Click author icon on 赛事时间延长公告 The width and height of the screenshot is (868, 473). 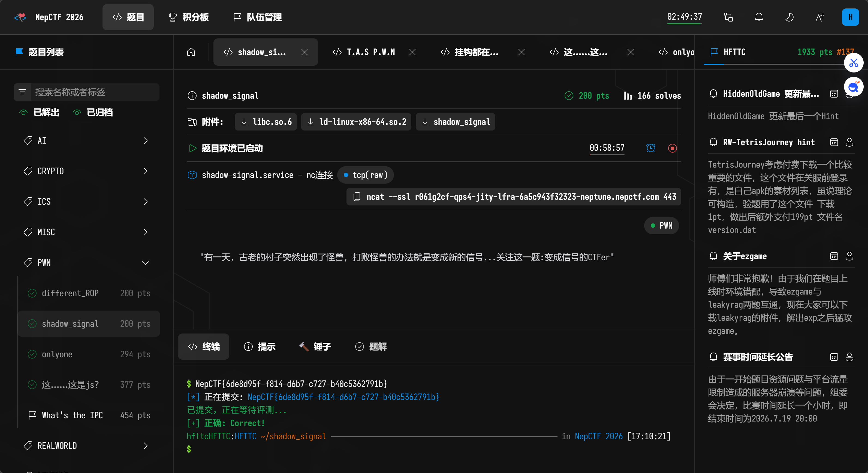tap(849, 357)
